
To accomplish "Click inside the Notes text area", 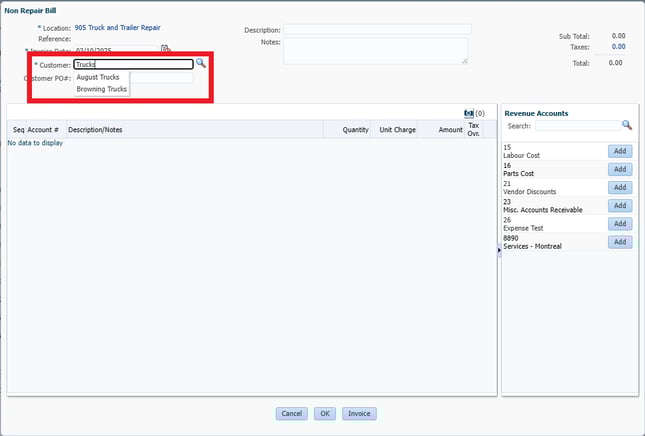I will click(375, 51).
